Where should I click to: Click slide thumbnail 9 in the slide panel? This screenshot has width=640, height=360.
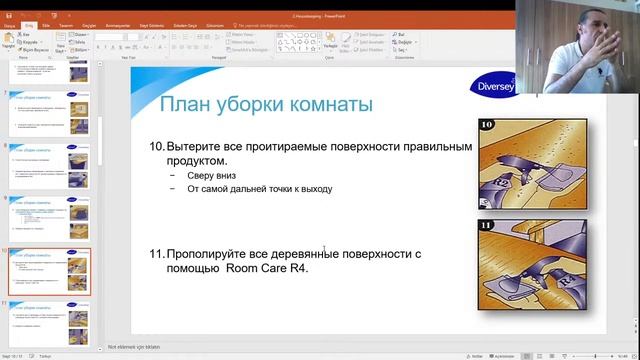pyautogui.click(x=49, y=219)
